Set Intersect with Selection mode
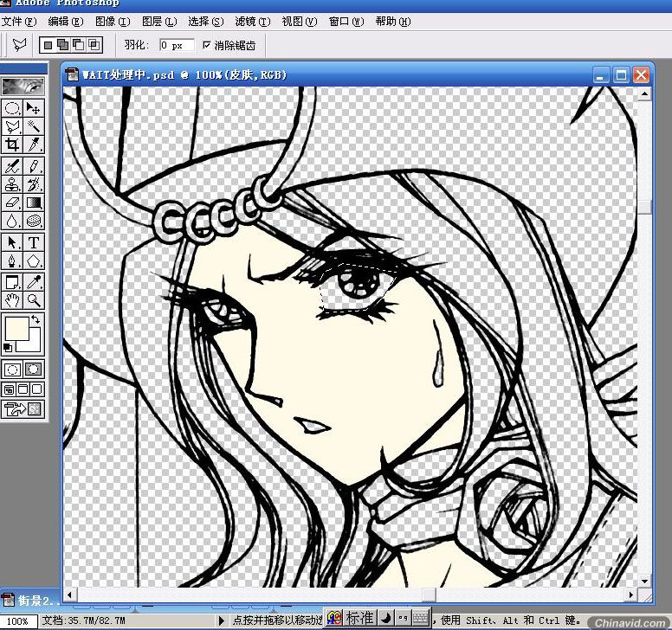This screenshot has width=672, height=630. coord(94,44)
